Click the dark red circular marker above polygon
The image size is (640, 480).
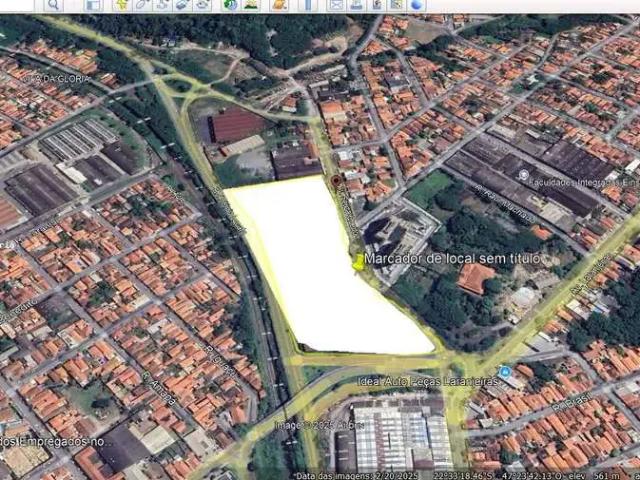[336, 181]
